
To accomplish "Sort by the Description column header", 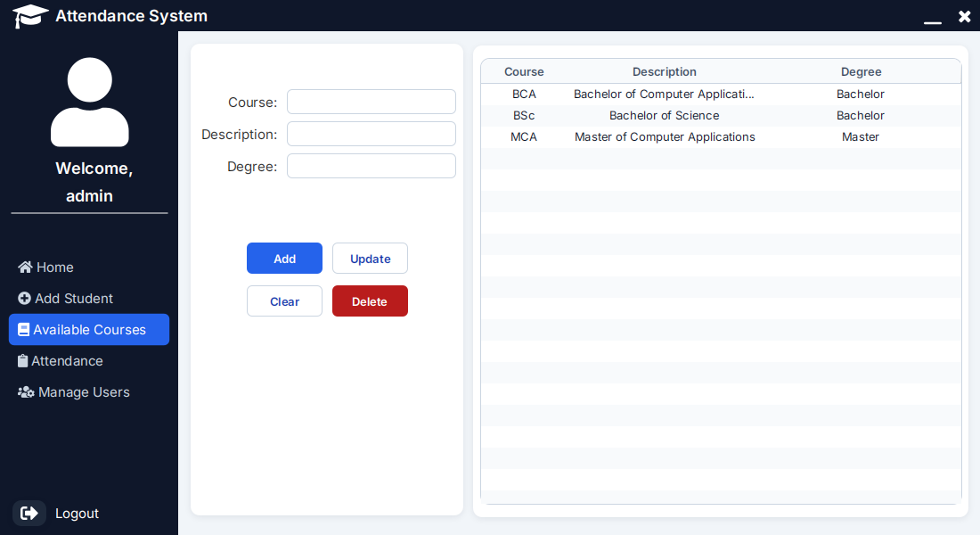I will (665, 72).
